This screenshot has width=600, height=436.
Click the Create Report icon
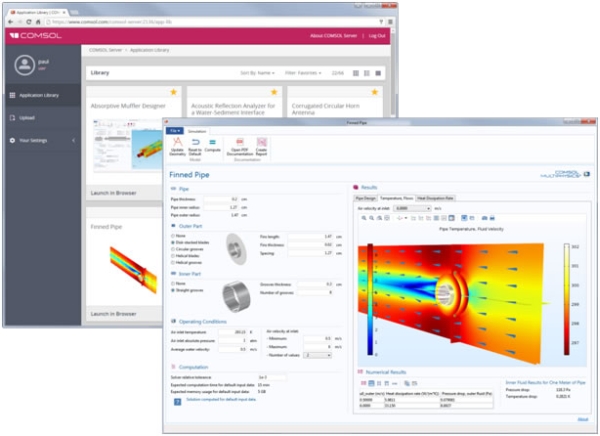click(x=261, y=148)
